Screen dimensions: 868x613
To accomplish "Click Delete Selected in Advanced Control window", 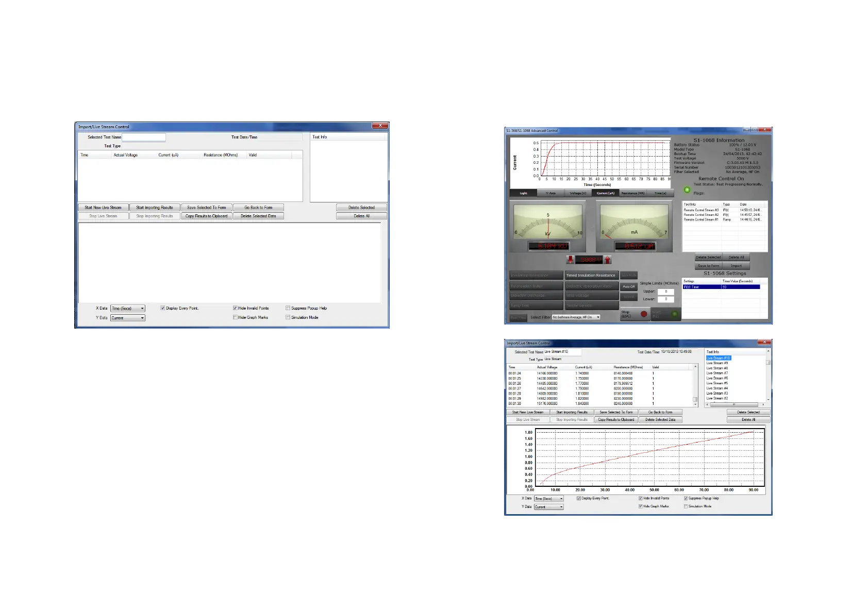I will tap(709, 257).
